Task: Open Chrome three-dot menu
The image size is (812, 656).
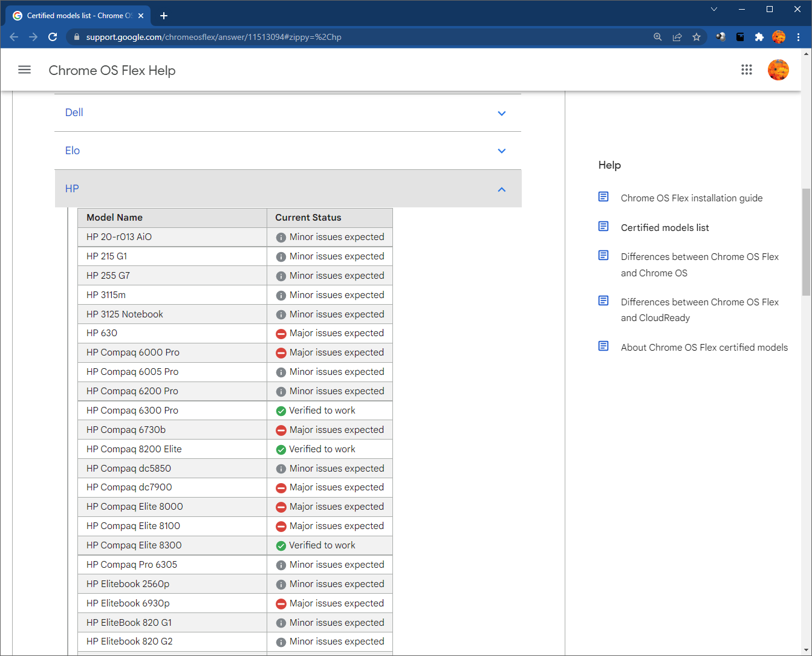Action: (799, 37)
